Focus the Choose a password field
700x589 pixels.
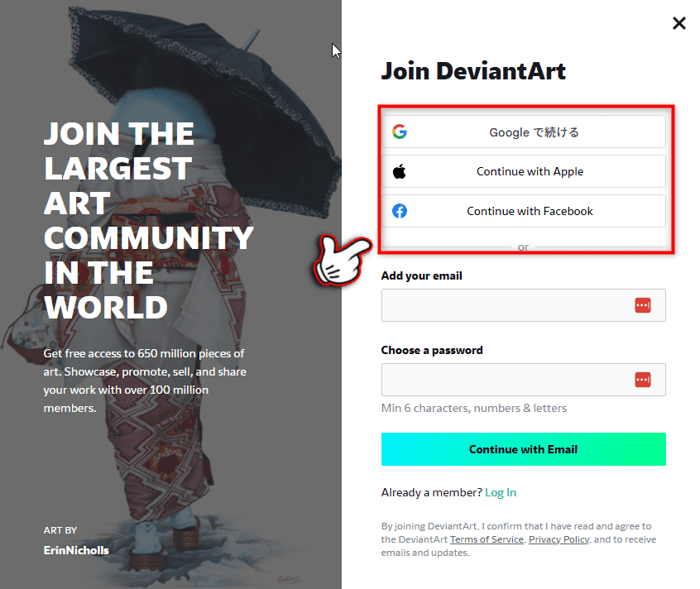523,380
